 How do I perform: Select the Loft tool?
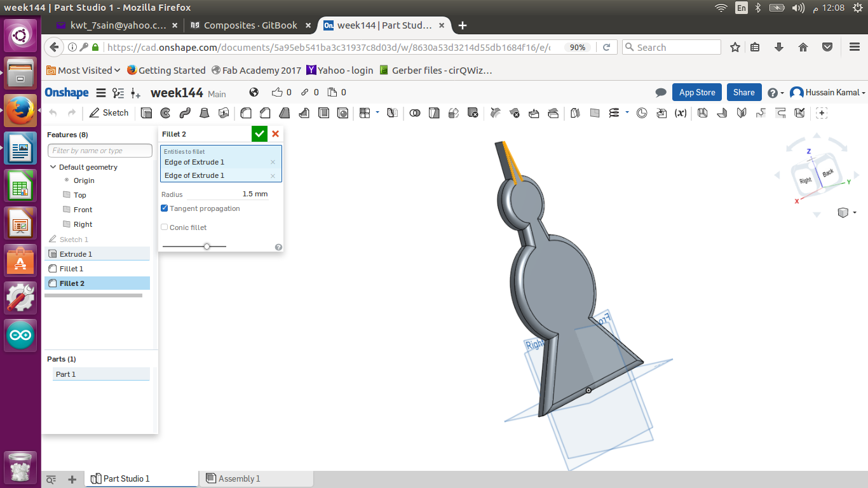coord(205,113)
